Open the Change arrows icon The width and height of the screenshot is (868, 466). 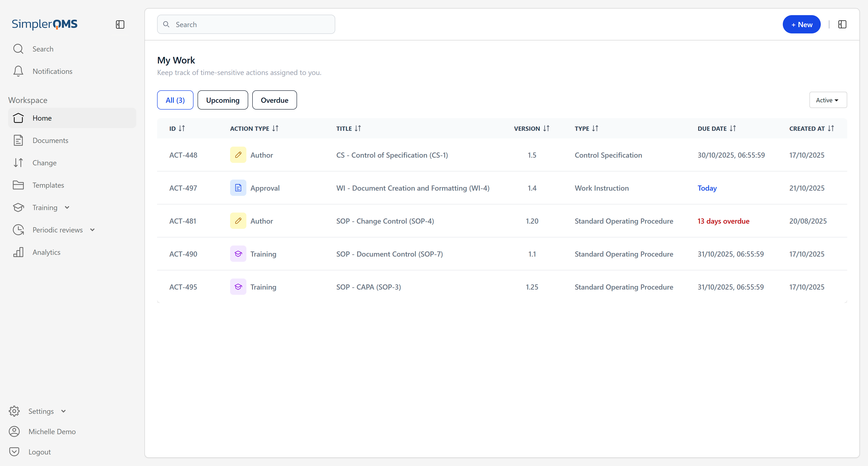pos(18,163)
